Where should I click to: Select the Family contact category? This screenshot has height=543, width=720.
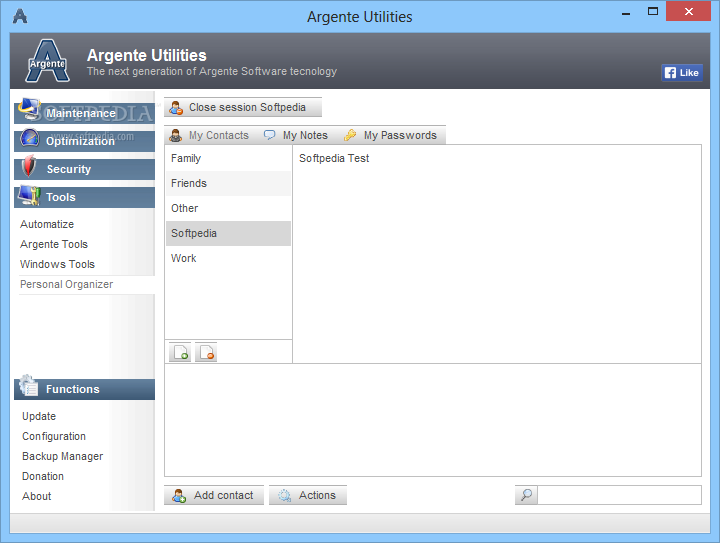click(228, 158)
